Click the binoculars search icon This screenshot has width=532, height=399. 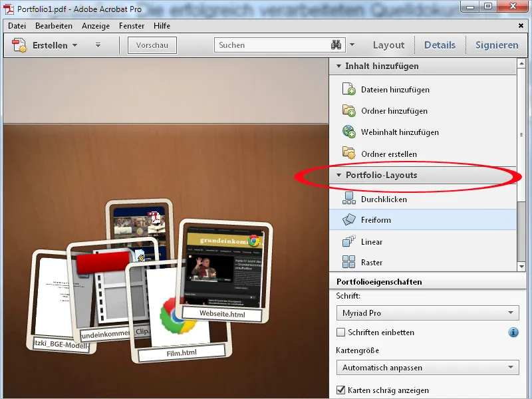(x=336, y=45)
